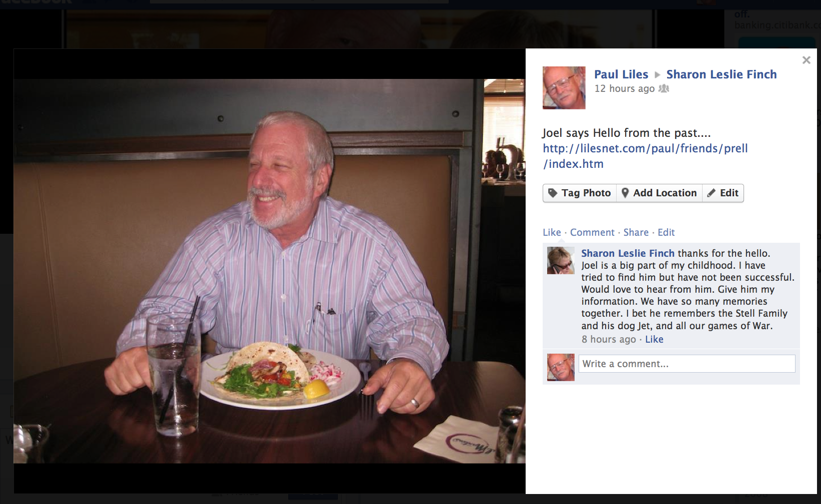The image size is (821, 504).
Task: Close the photo viewer with X icon
Action: [806, 60]
